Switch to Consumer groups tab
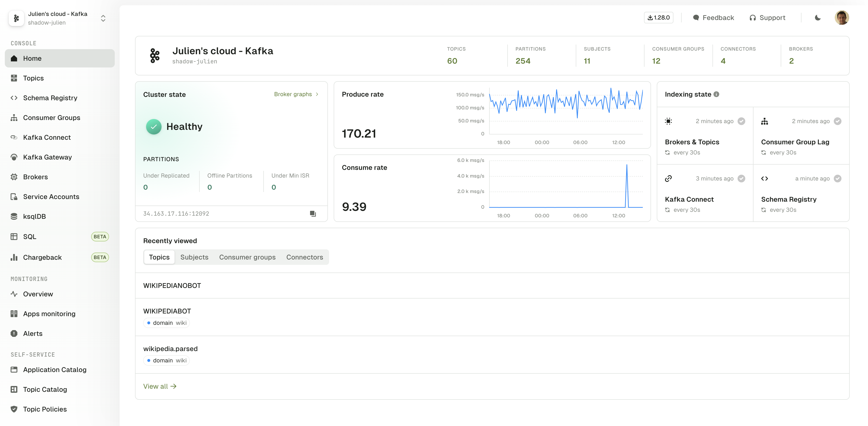 point(247,257)
